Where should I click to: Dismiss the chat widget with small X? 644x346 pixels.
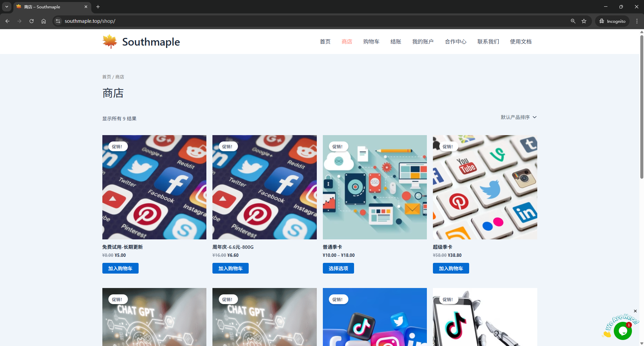[635, 311]
